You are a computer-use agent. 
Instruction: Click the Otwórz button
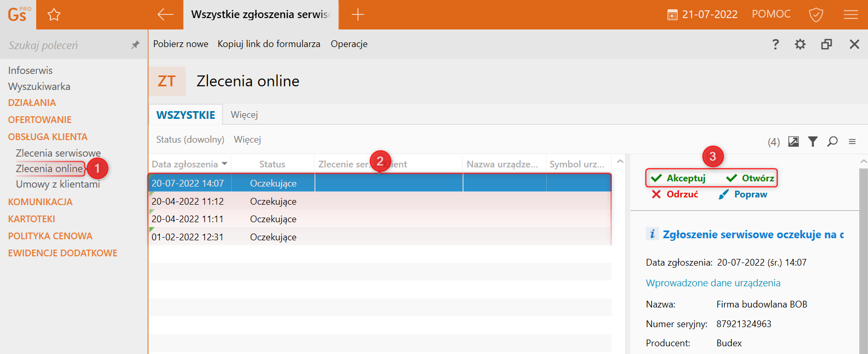[x=750, y=178]
